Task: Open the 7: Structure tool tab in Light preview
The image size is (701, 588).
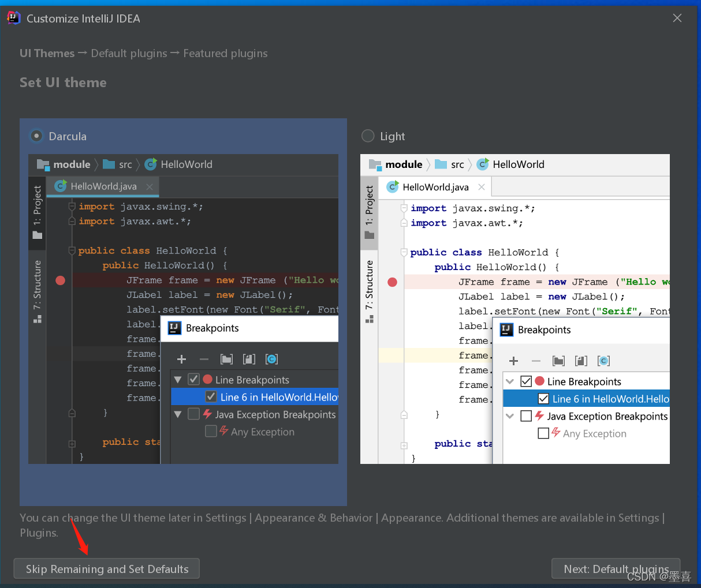Action: (x=370, y=291)
